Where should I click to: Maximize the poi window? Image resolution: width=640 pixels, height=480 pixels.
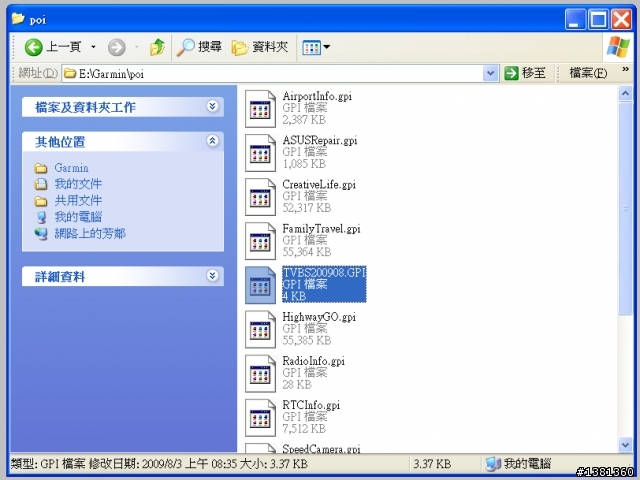598,19
